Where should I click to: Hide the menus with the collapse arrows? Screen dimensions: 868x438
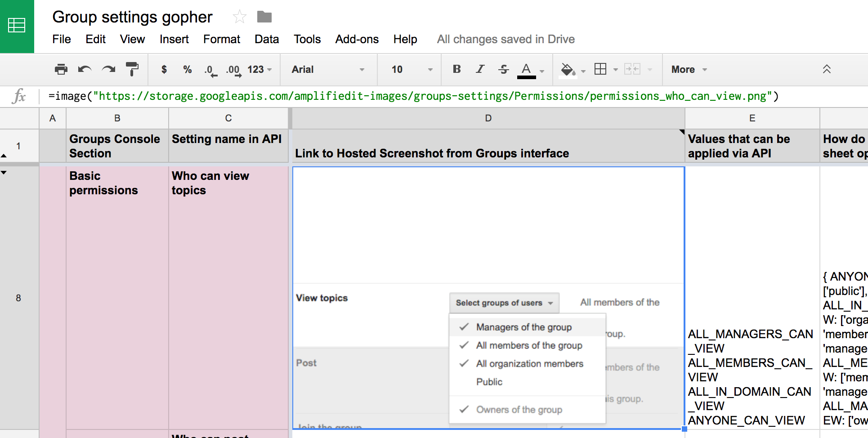coord(827,69)
